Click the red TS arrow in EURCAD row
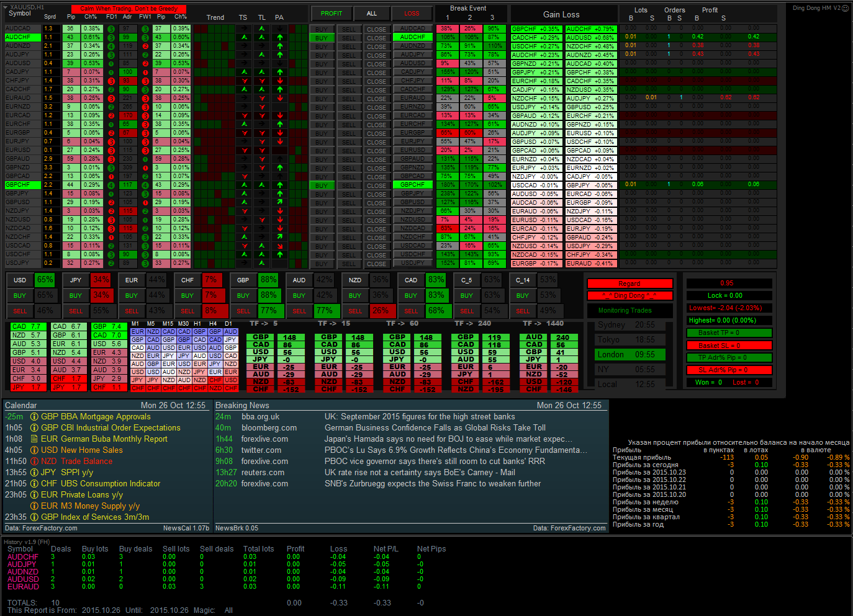Image resolution: width=853 pixels, height=616 pixels. click(244, 115)
